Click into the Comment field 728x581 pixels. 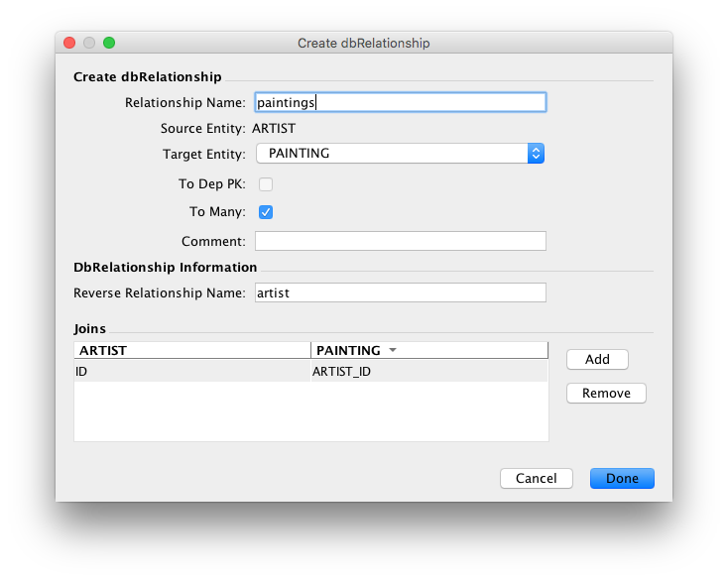(x=400, y=241)
